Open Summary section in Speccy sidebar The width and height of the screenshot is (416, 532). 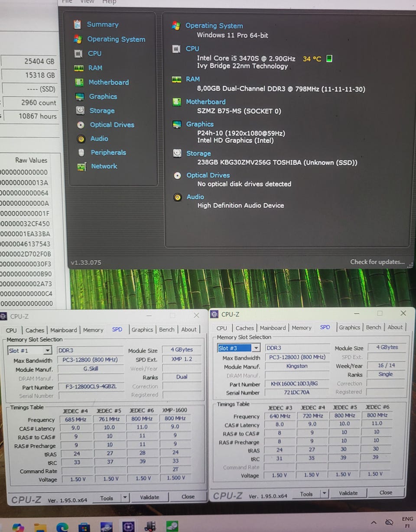[102, 25]
